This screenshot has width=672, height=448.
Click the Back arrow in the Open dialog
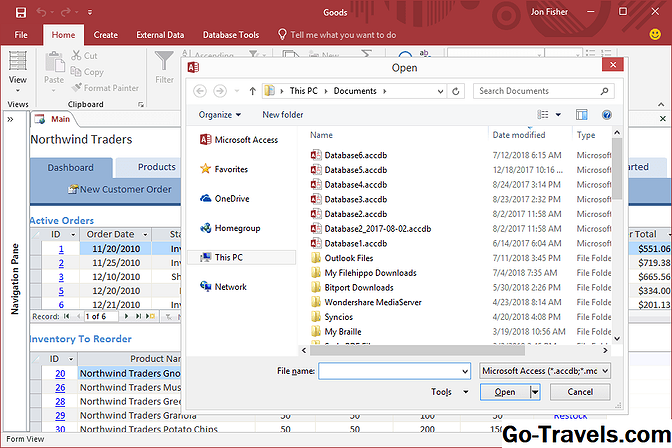point(200,91)
